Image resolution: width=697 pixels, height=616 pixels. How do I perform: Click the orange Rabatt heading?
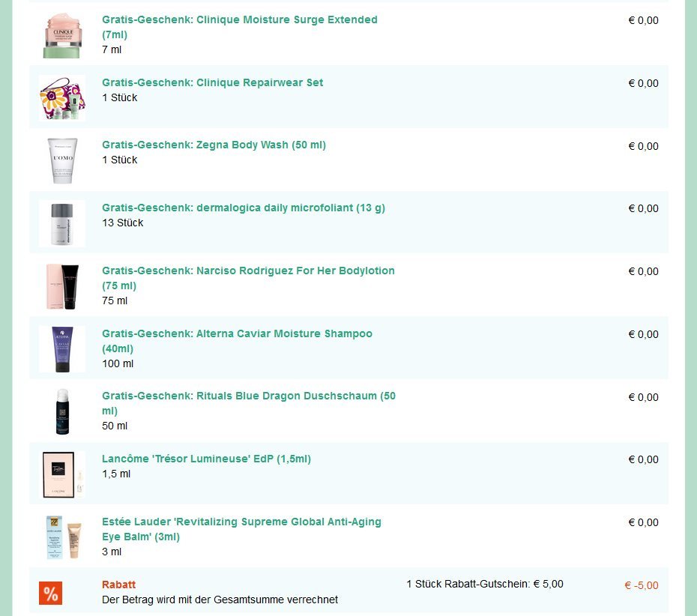pos(118,585)
